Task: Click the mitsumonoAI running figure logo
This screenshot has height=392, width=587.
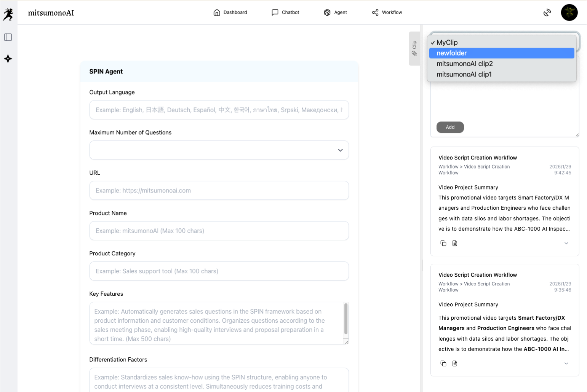Action: 8,14
